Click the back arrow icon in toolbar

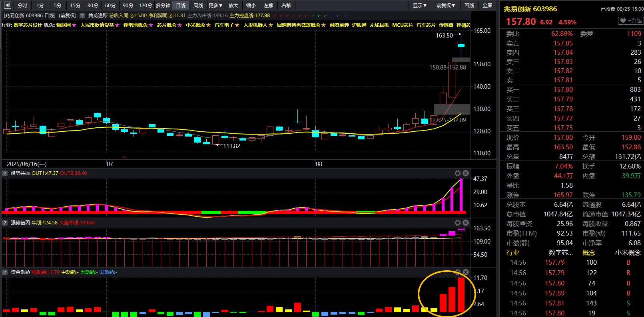point(8,5)
